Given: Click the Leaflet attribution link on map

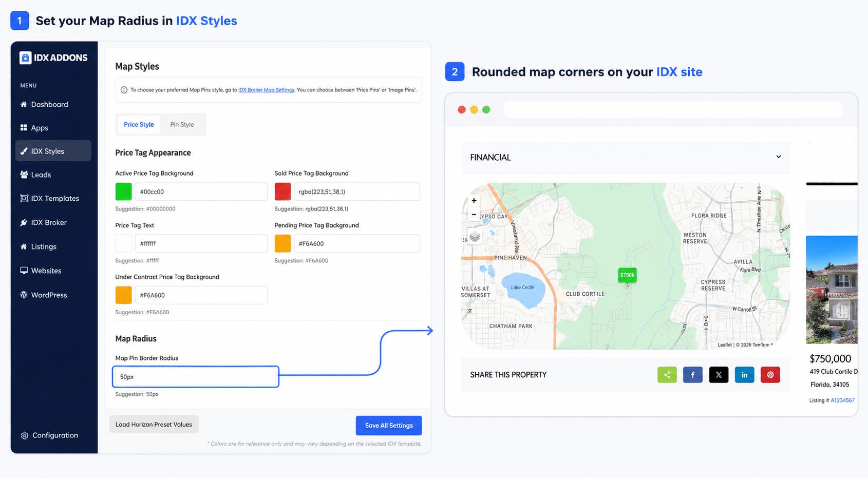Looking at the screenshot, I should point(725,345).
